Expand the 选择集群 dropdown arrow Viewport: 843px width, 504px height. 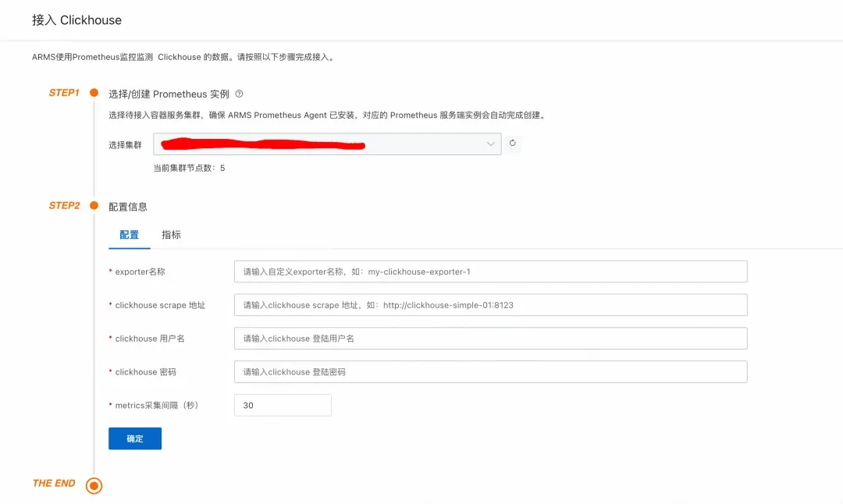[490, 144]
